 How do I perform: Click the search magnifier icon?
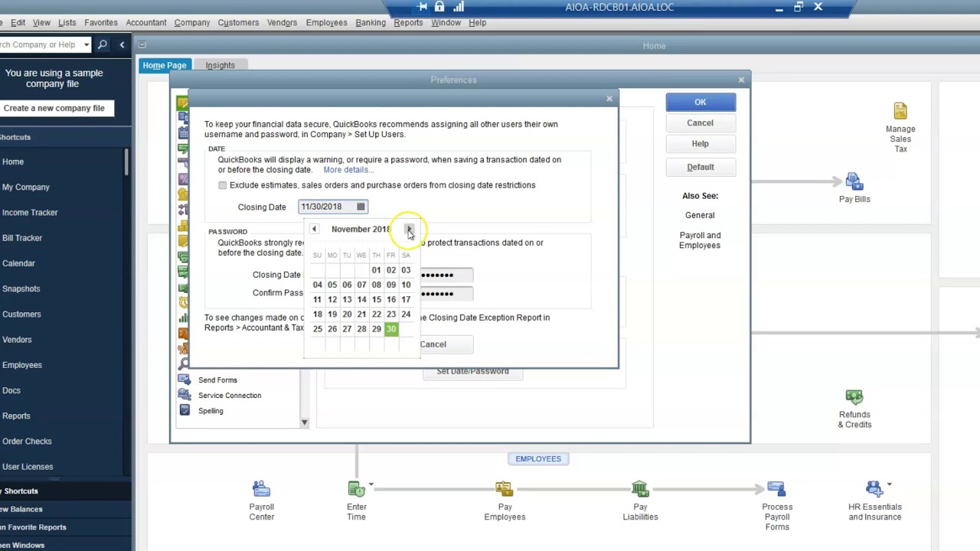103,44
